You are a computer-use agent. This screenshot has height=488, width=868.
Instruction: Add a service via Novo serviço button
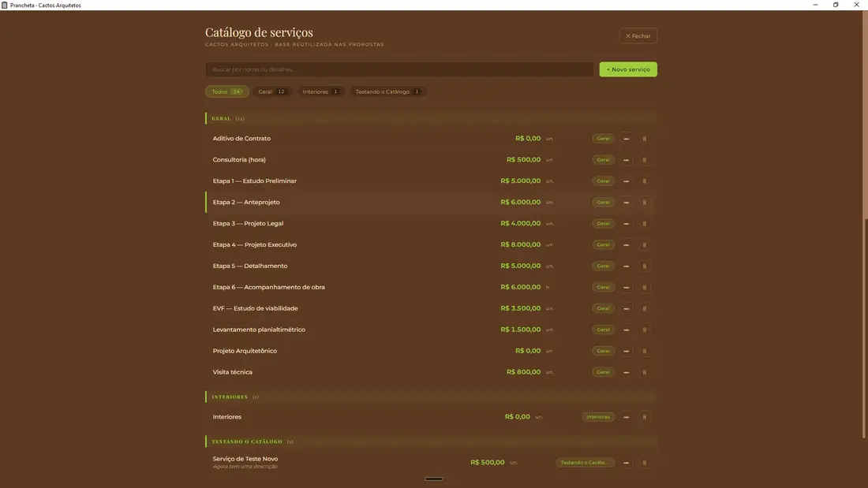tap(628, 69)
